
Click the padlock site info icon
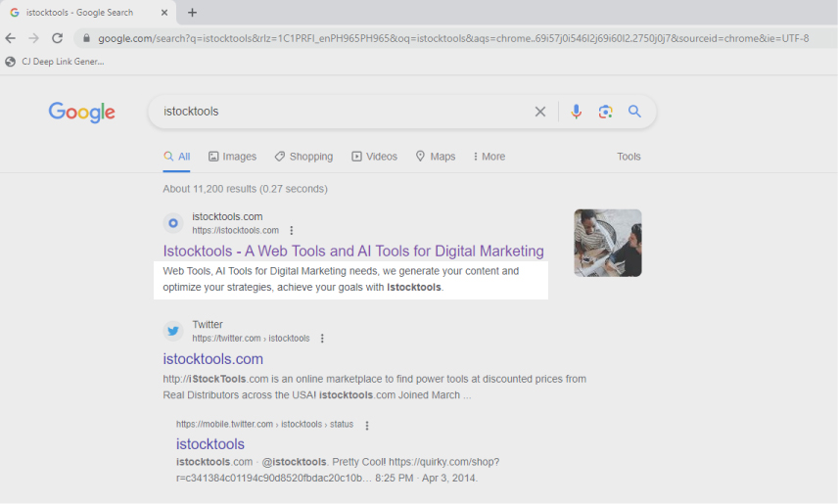[86, 38]
